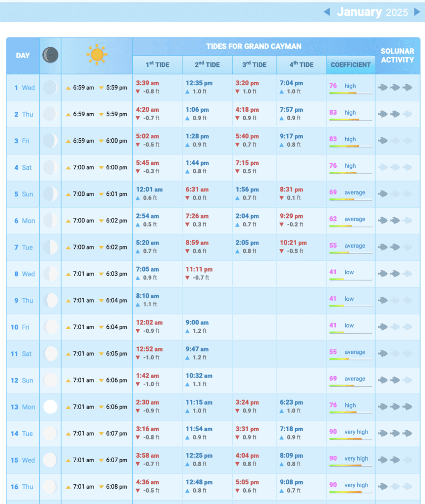Screen dimensions: 425x504
Task: Select the COEFFICIENT column header
Action: (351, 64)
